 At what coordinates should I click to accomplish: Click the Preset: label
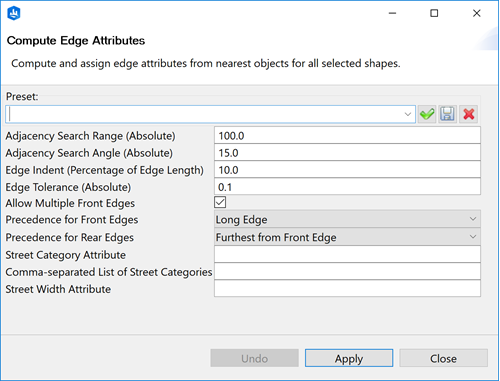pyautogui.click(x=22, y=96)
